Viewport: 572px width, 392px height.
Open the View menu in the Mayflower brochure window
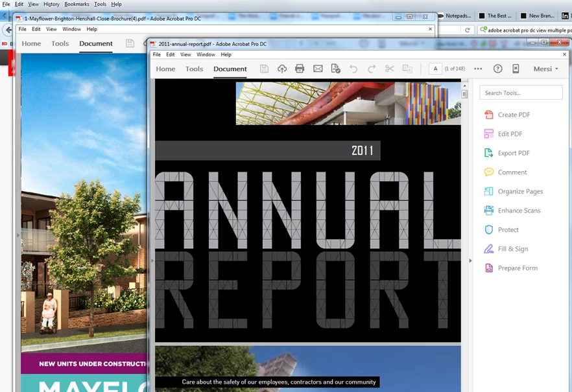pos(51,29)
